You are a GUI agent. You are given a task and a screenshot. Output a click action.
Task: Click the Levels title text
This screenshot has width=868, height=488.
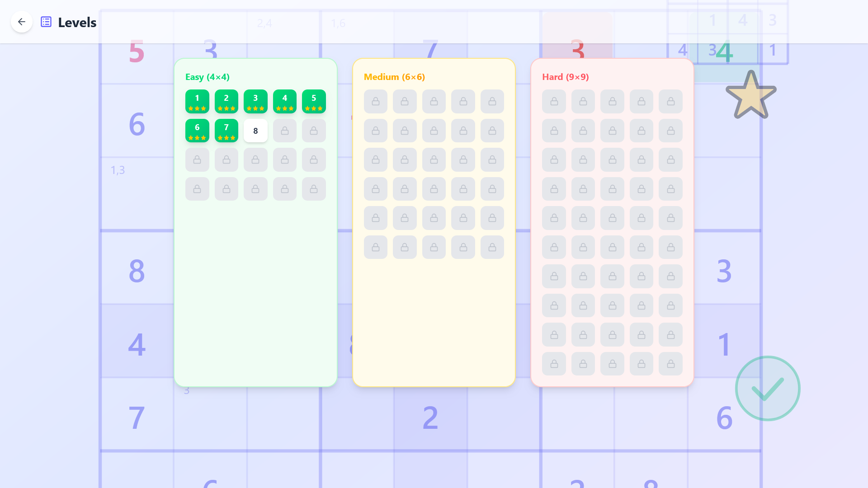(x=77, y=22)
